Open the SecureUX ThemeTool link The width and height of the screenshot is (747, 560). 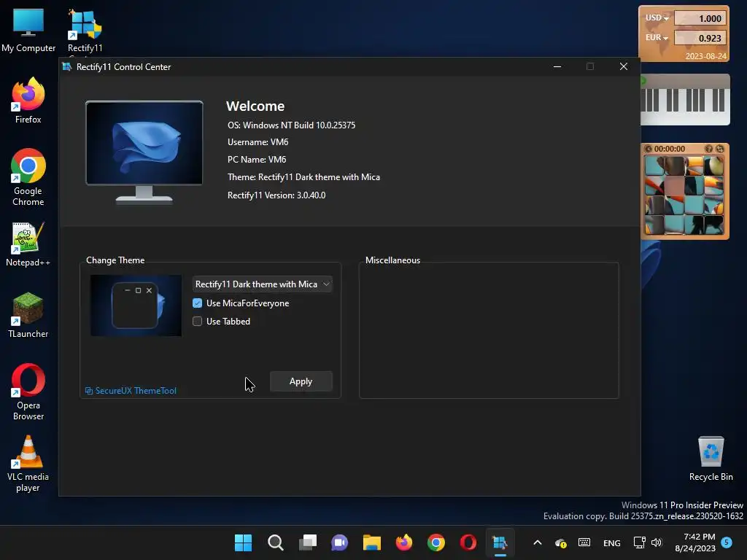pos(131,391)
